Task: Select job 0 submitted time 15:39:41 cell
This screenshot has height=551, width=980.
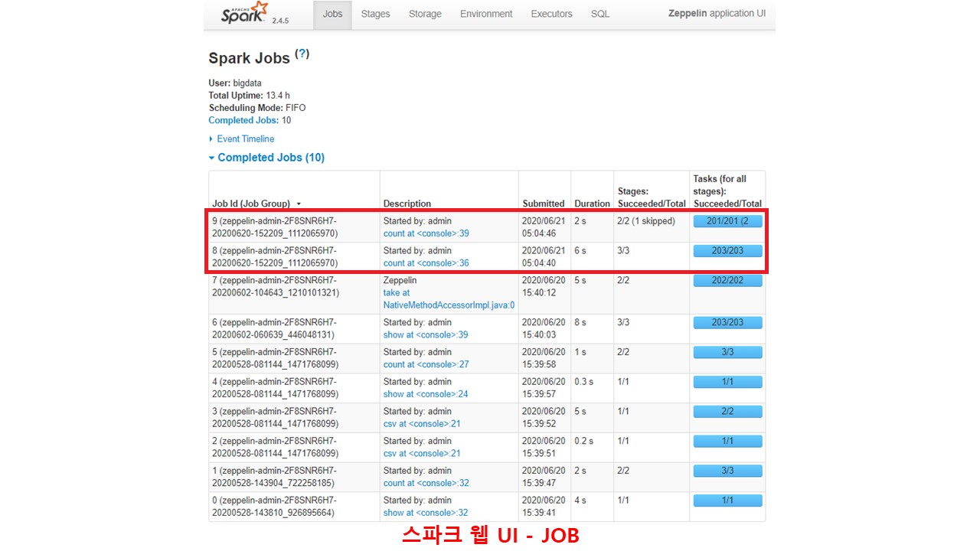Action: click(544, 507)
